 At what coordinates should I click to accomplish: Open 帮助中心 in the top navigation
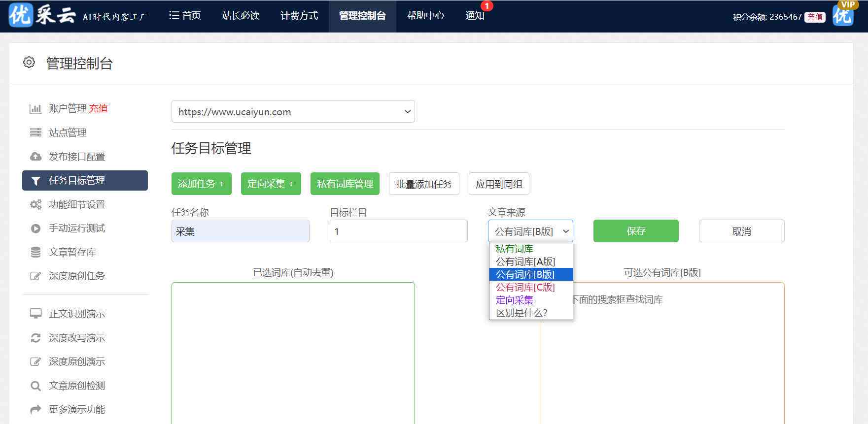click(x=425, y=16)
